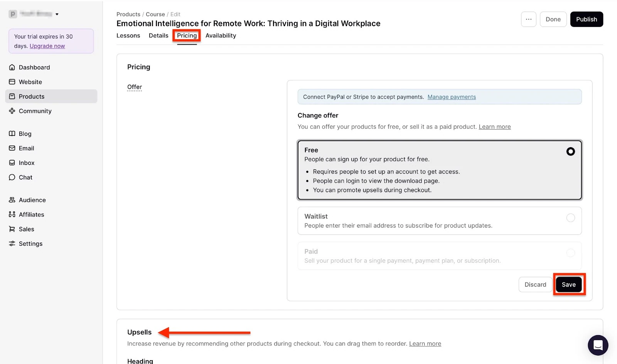Select the Paid offer radio button
This screenshot has height=364, width=617.
coord(570,253)
